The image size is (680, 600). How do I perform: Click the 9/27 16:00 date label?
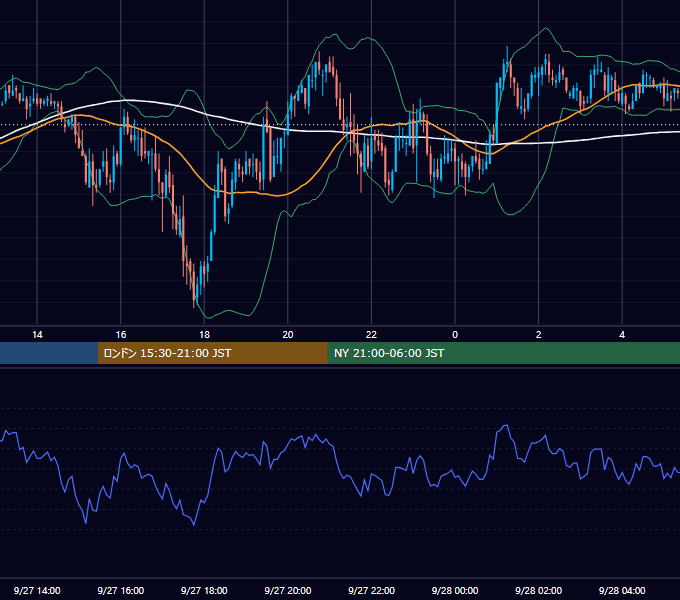click(121, 590)
